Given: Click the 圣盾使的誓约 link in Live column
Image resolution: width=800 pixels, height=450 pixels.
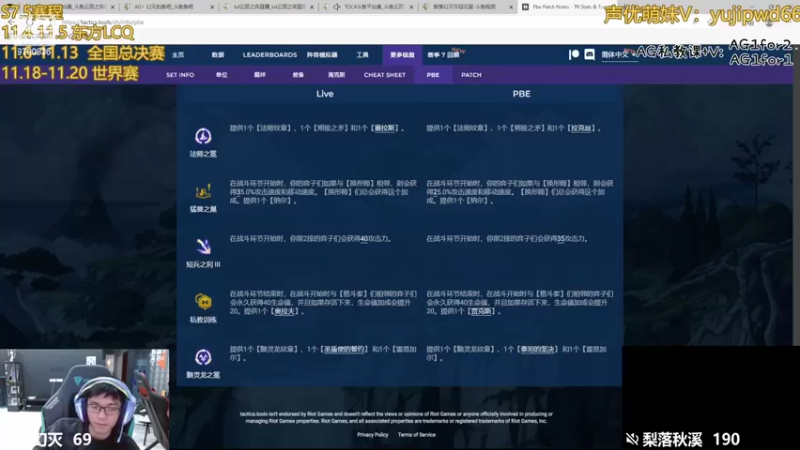Looking at the screenshot, I should [x=344, y=349].
